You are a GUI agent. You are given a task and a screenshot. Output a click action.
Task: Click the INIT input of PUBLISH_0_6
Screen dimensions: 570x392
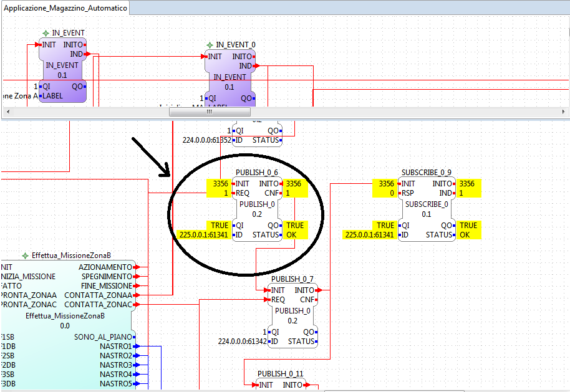point(242,184)
